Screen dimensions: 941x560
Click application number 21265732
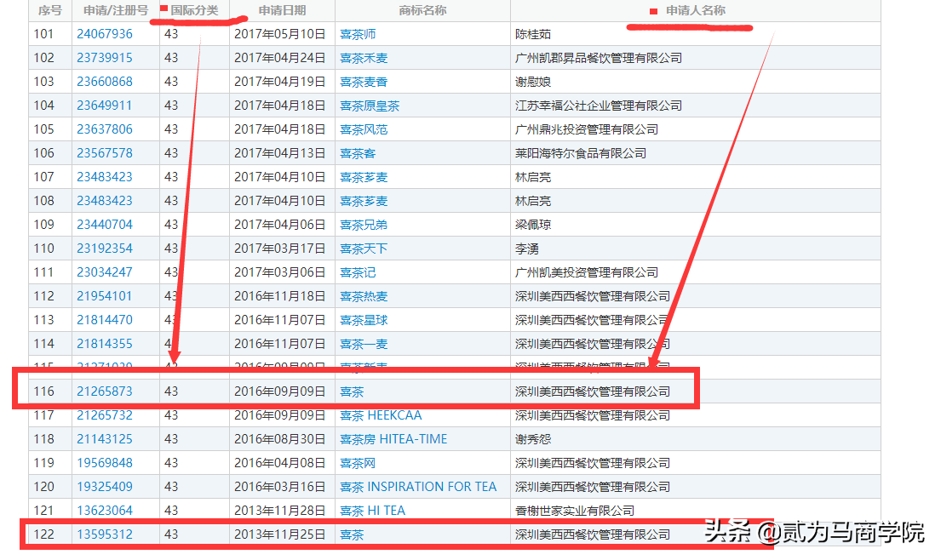pos(105,415)
